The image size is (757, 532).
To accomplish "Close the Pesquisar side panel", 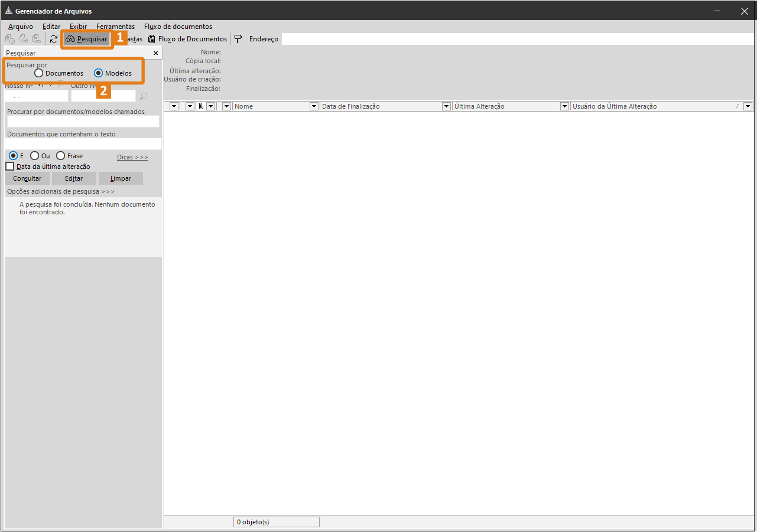I will (x=155, y=53).
